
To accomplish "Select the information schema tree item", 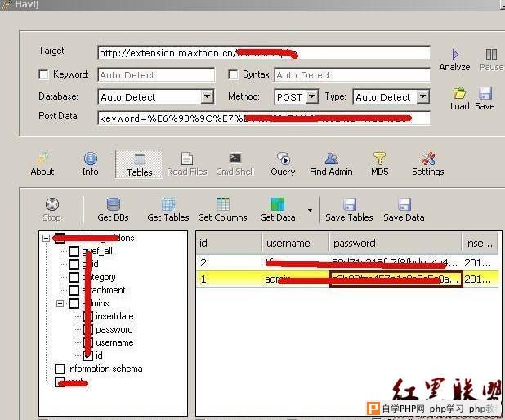I will (105, 369).
